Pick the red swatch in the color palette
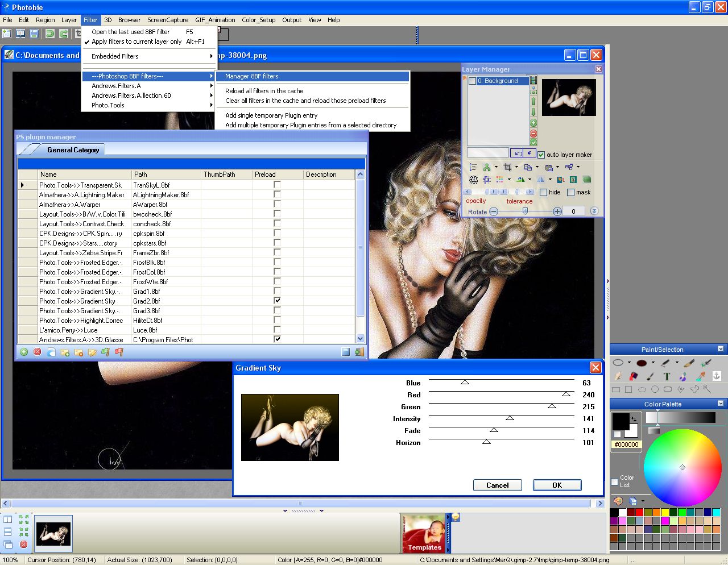The image size is (728, 565). 639,512
